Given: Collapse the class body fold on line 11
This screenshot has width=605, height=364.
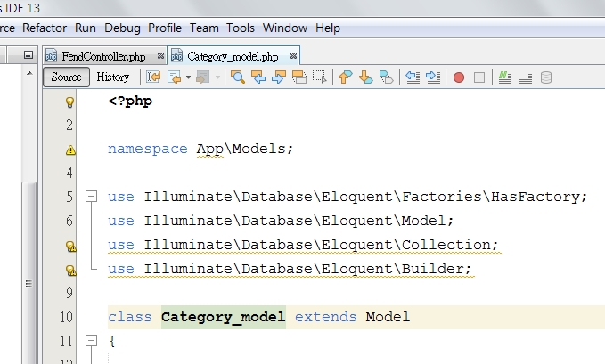Looking at the screenshot, I should pyautogui.click(x=91, y=341).
